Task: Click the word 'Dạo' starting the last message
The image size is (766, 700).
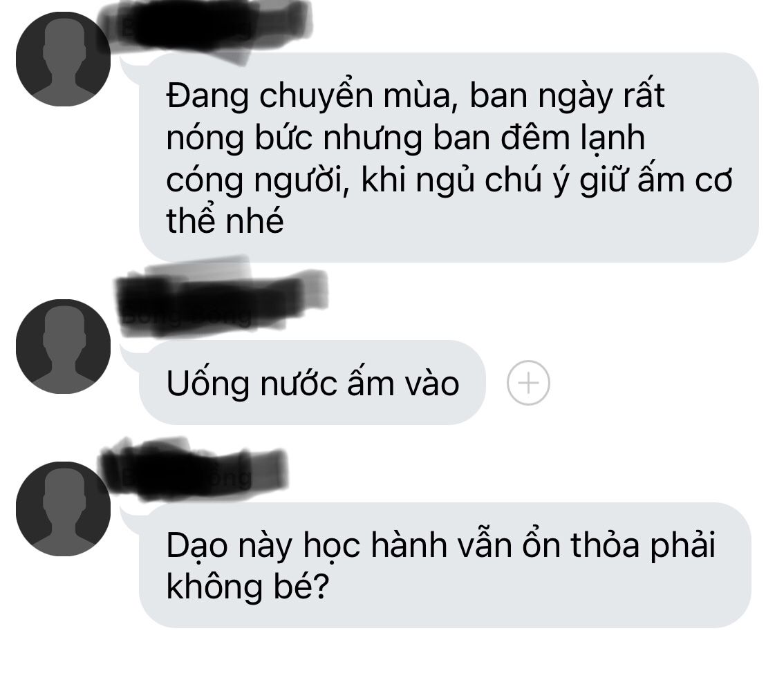Action: (x=197, y=546)
